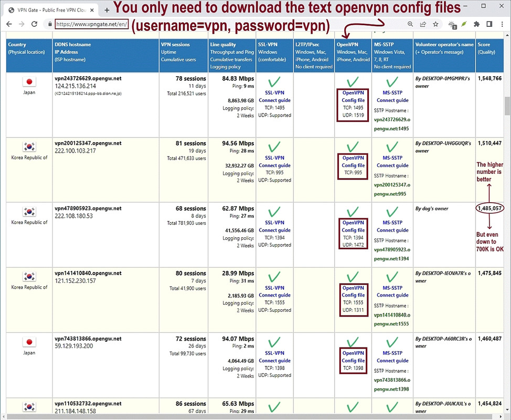The width and height of the screenshot is (511, 420).
Task: Open SSL-VPN Connect guide for TCP: 1398
Action: 274,357
